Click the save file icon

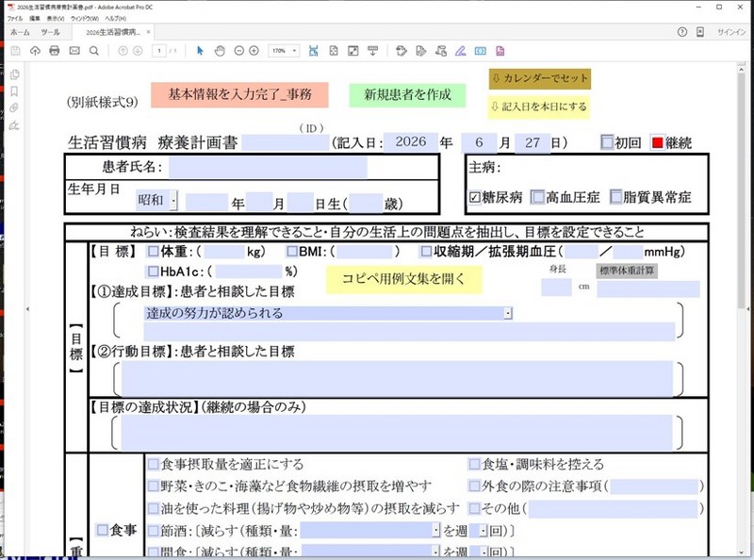[15, 51]
